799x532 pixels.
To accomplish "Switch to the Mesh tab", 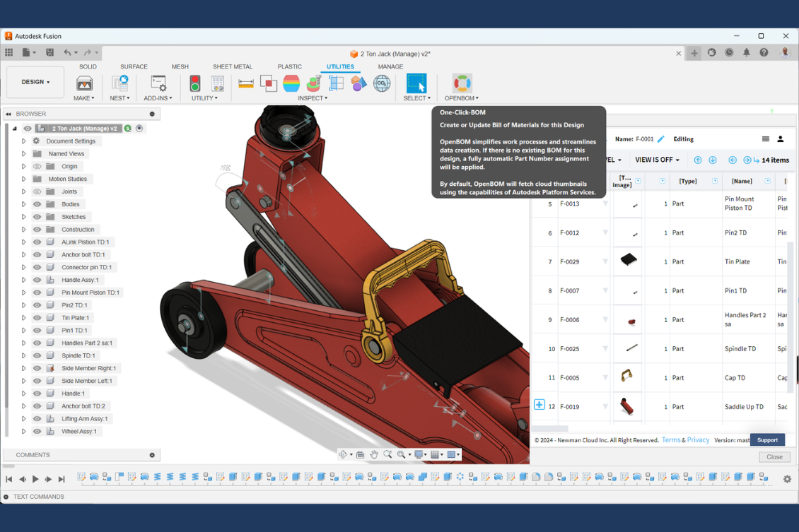I will coord(180,66).
